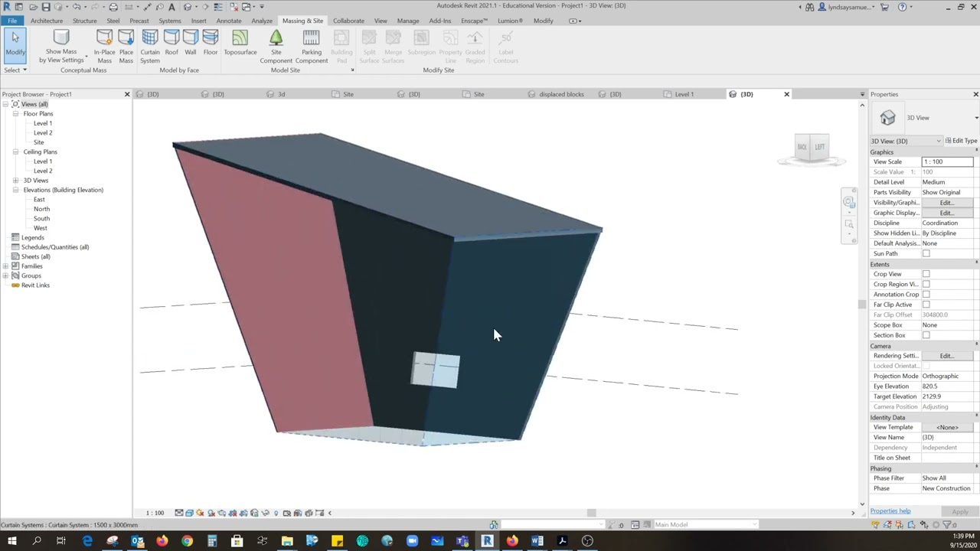
Task: Click the View Scale 1 : 100 field
Action: point(947,161)
